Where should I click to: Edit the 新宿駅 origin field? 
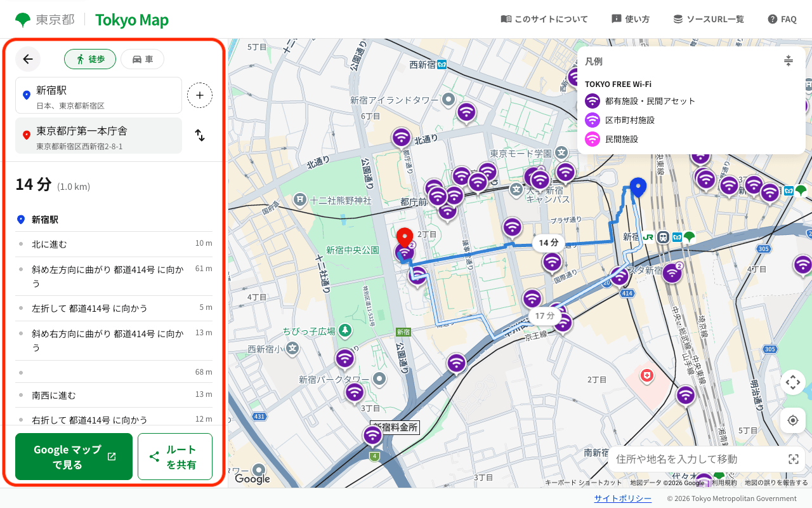pos(98,95)
